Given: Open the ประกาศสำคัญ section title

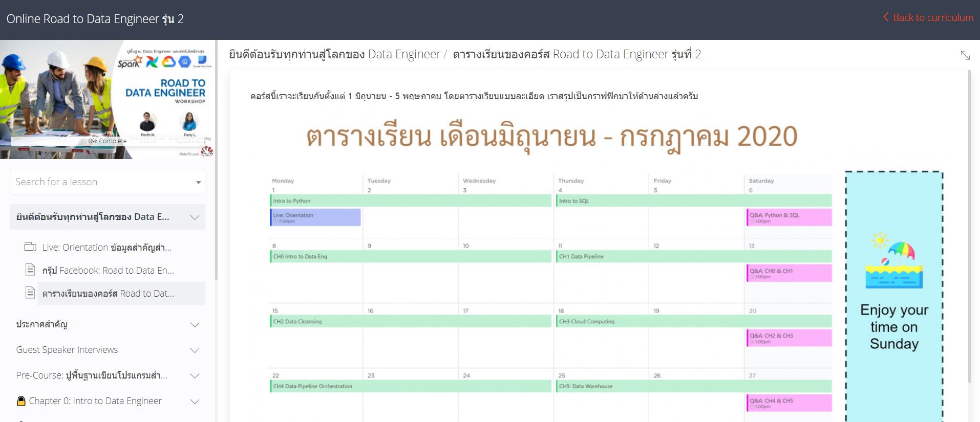Looking at the screenshot, I should click(x=42, y=324).
